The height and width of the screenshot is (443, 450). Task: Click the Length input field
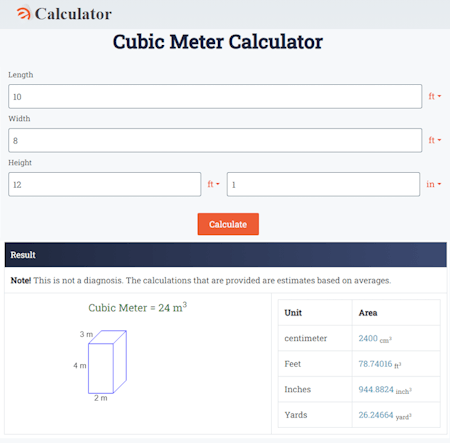point(215,96)
